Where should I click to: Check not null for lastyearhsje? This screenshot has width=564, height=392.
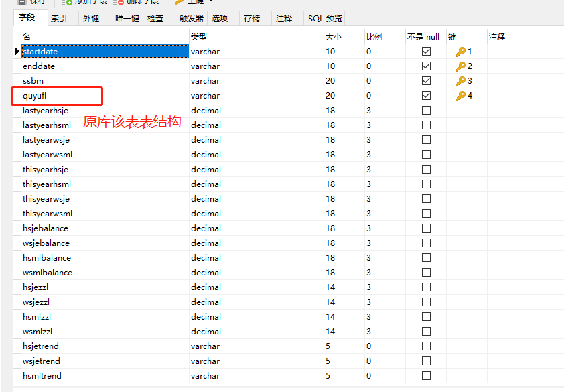[426, 111]
